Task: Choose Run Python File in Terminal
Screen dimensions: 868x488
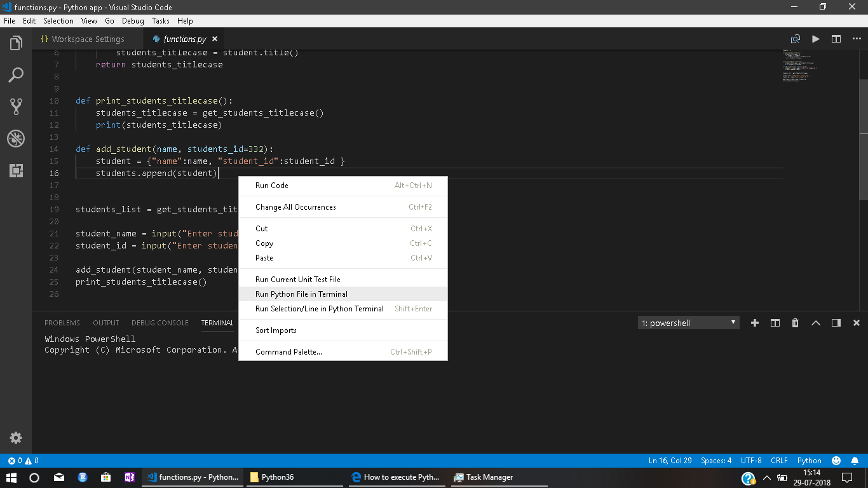Action: coord(343,294)
